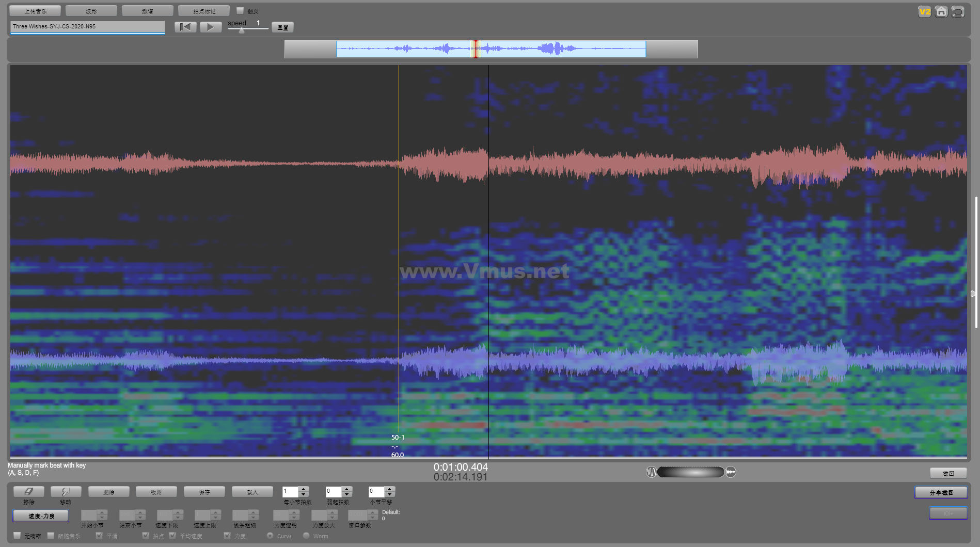The image size is (980, 547).
Task: Click the dense waveform zoom icon
Action: pyautogui.click(x=731, y=472)
